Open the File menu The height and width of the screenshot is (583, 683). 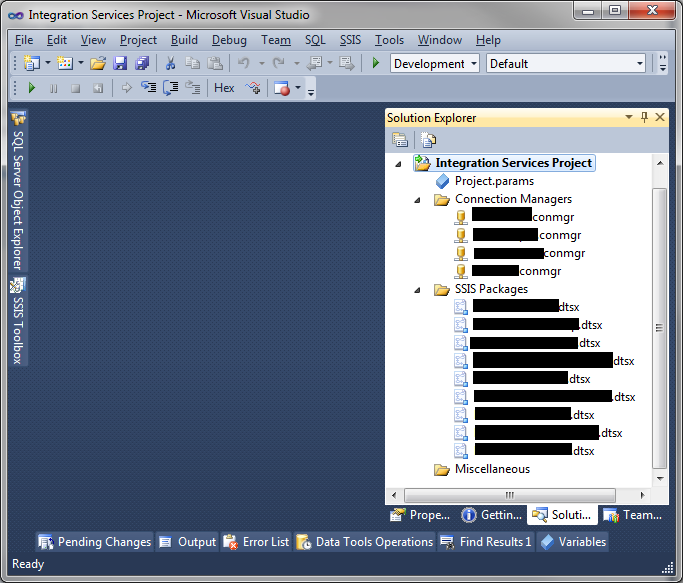point(24,40)
